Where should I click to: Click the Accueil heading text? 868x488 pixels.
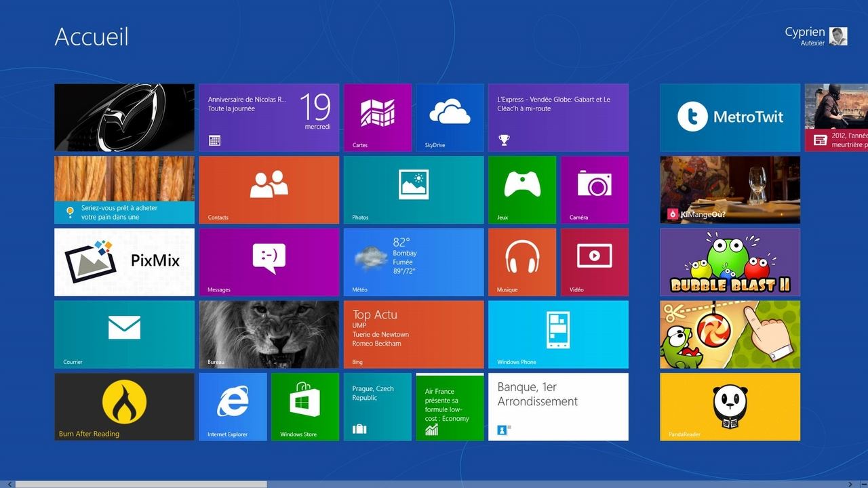click(92, 37)
